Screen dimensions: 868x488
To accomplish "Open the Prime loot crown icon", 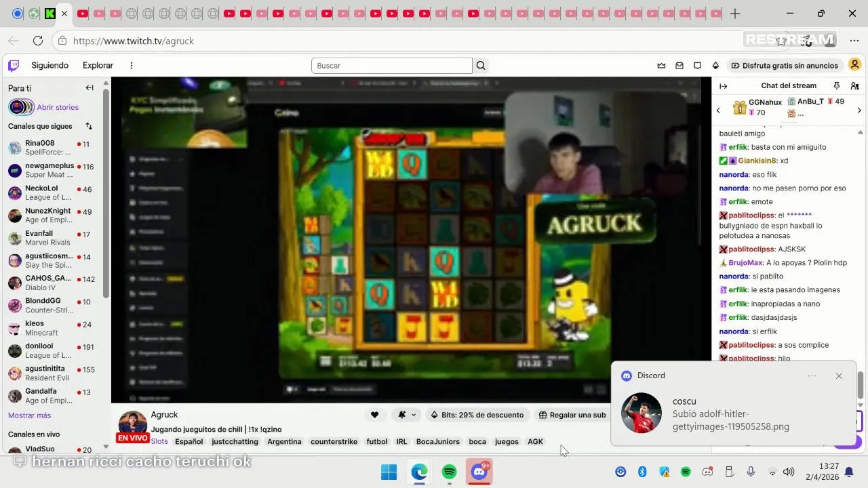I will pos(661,66).
